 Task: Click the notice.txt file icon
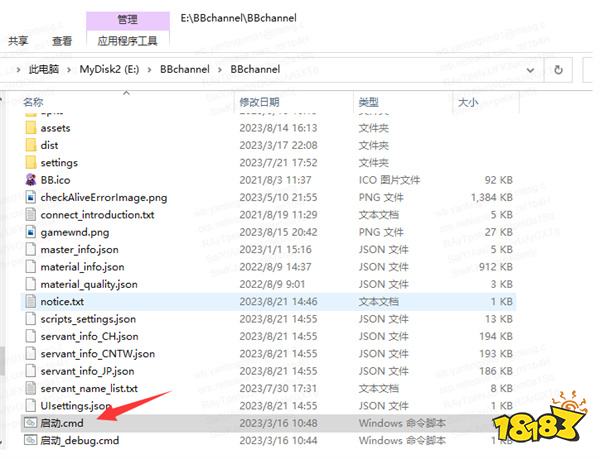[30, 301]
